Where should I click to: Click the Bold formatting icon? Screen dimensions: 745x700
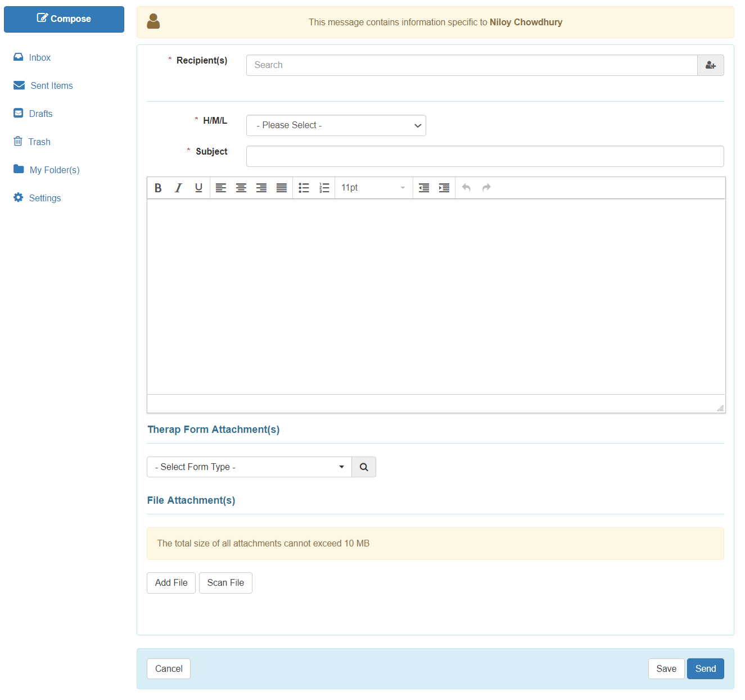pos(158,188)
